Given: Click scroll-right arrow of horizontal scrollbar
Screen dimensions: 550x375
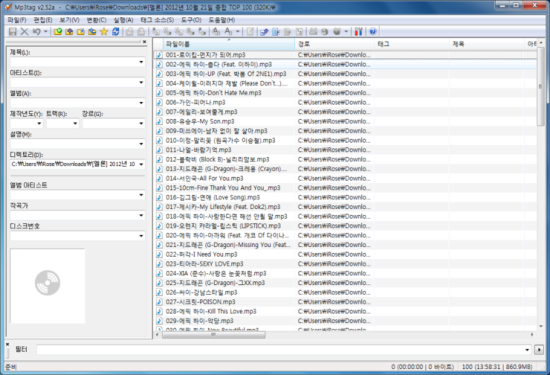Looking at the screenshot, I should pos(532,335).
